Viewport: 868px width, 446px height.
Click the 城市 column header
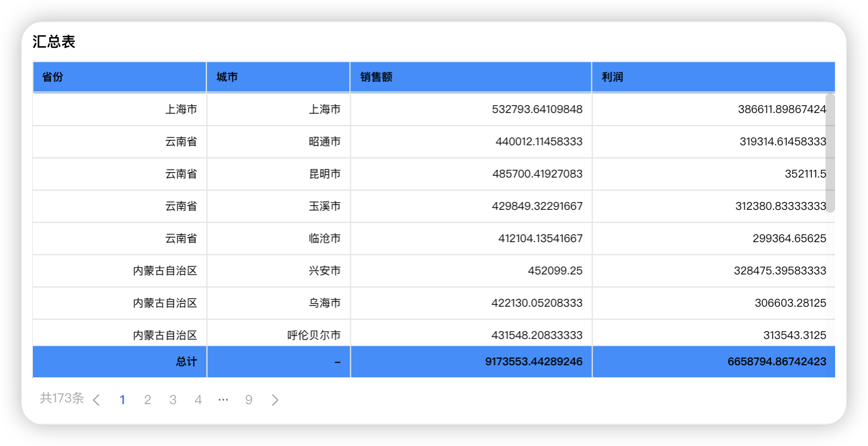(x=222, y=77)
